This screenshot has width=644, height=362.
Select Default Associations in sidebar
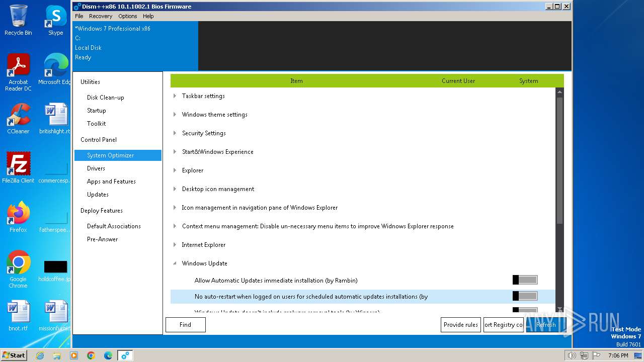coord(118,226)
